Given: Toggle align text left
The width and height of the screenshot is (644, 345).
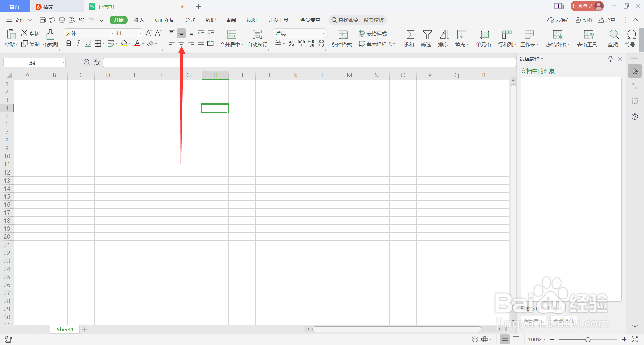Looking at the screenshot, I should (171, 44).
